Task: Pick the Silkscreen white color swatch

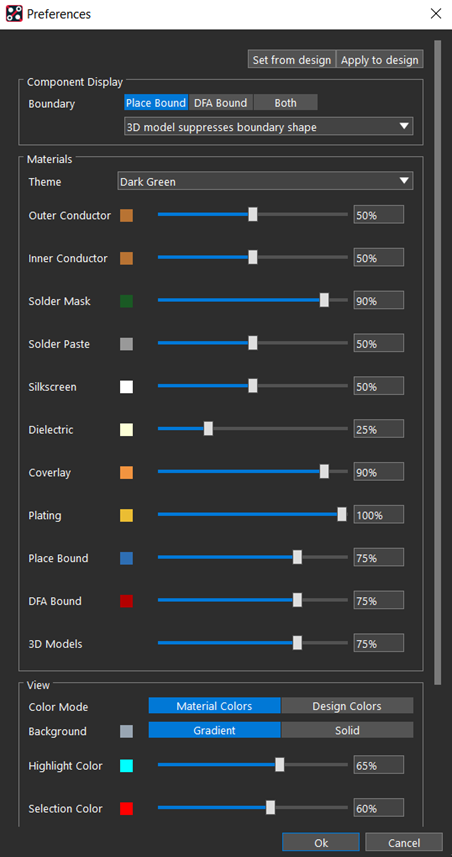Action: (126, 387)
